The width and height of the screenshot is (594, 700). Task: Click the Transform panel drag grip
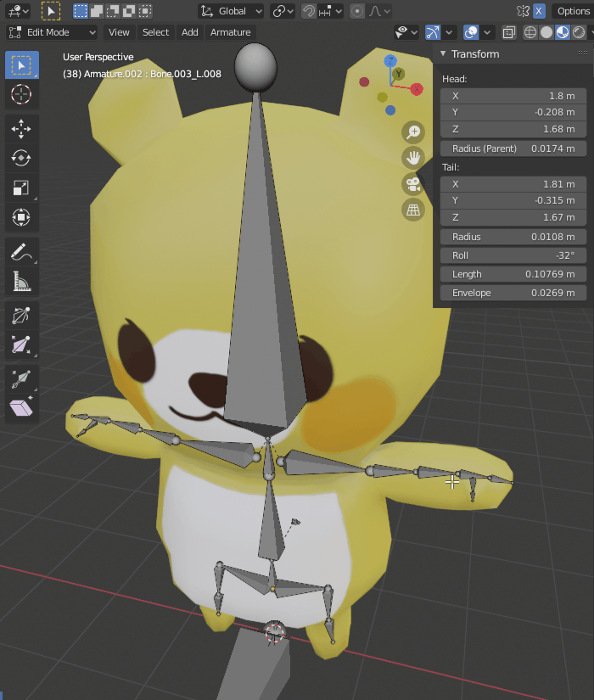(x=583, y=53)
